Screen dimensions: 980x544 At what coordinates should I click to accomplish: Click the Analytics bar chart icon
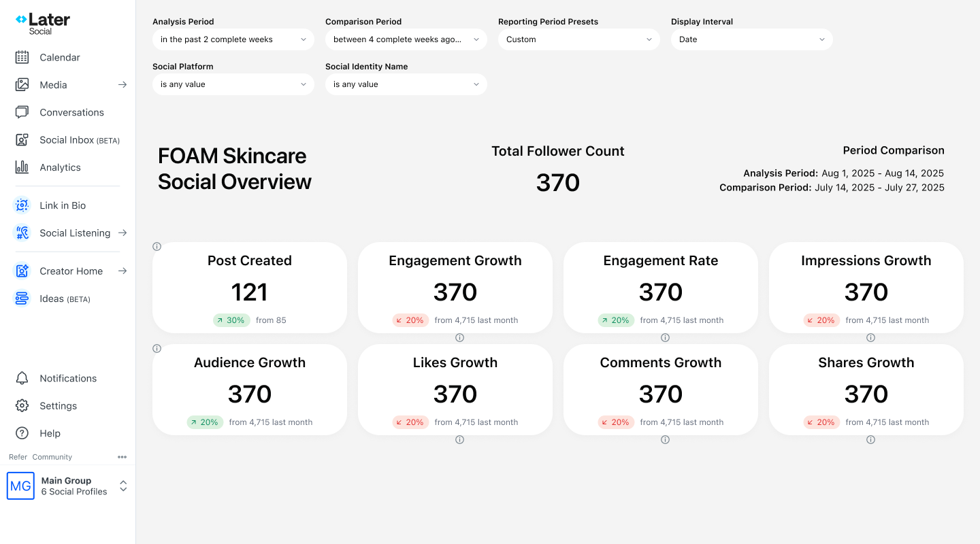coord(22,167)
